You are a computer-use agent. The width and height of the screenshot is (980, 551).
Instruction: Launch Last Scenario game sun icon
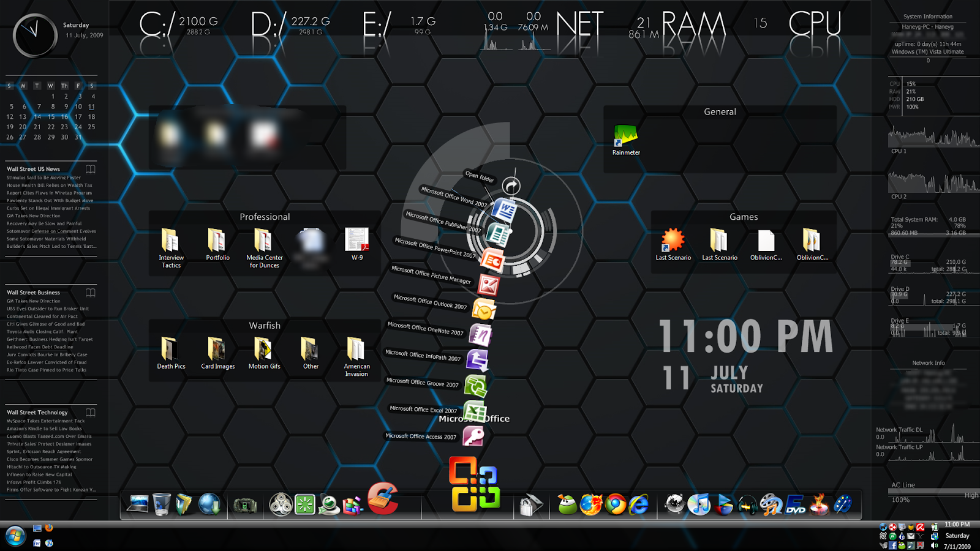tap(673, 244)
